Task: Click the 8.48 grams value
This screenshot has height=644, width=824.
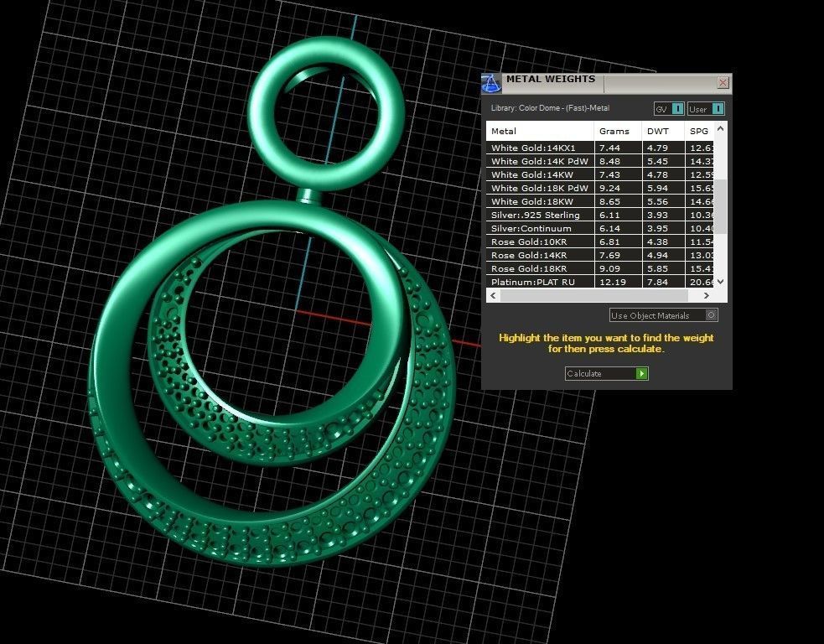Action: pos(609,161)
